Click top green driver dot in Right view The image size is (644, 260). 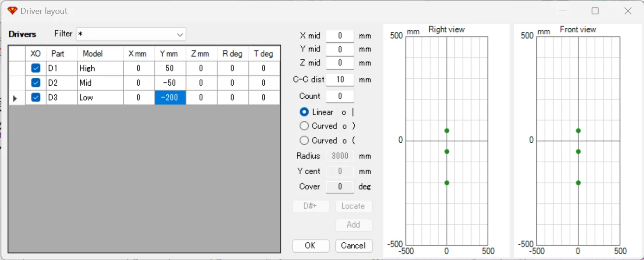[x=447, y=131]
